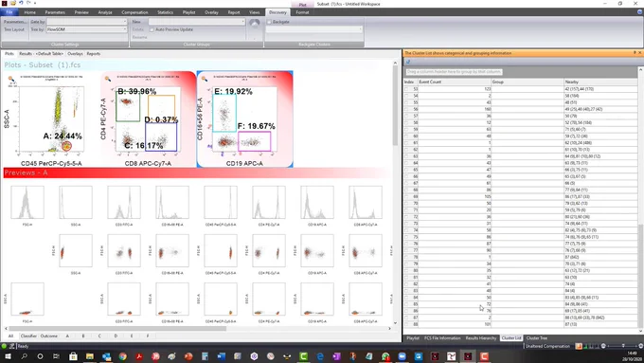Select the Outcome preview tab
The height and width of the screenshot is (363, 644).
pyautogui.click(x=49, y=336)
